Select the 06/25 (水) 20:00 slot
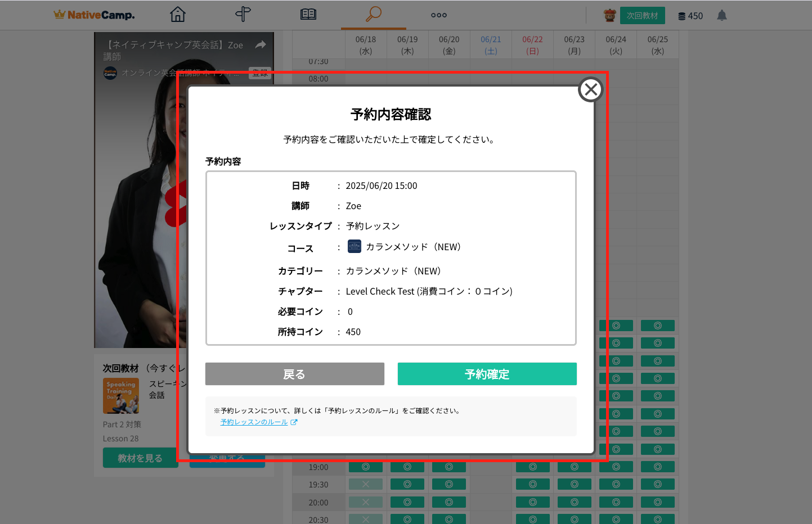Screen dimensions: 812x524 pos(657,502)
